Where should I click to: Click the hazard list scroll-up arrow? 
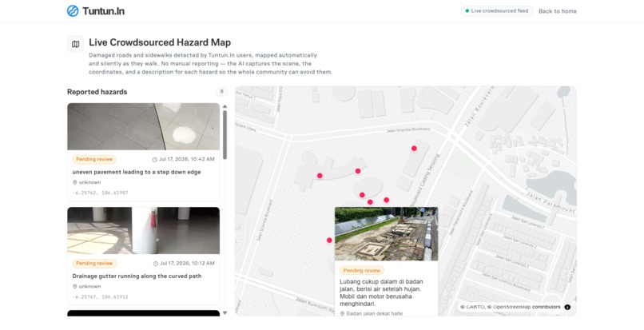click(225, 106)
